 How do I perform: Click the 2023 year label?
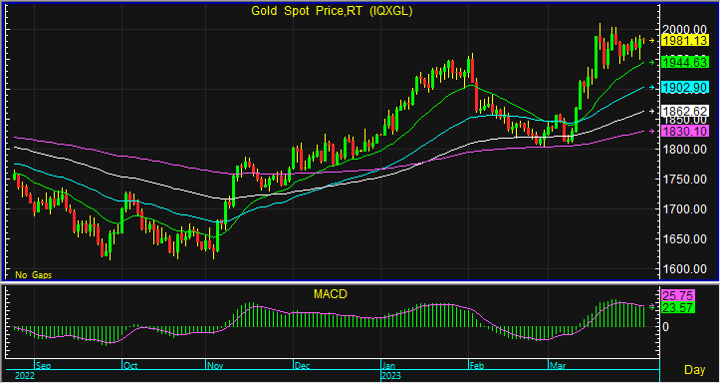click(x=392, y=376)
